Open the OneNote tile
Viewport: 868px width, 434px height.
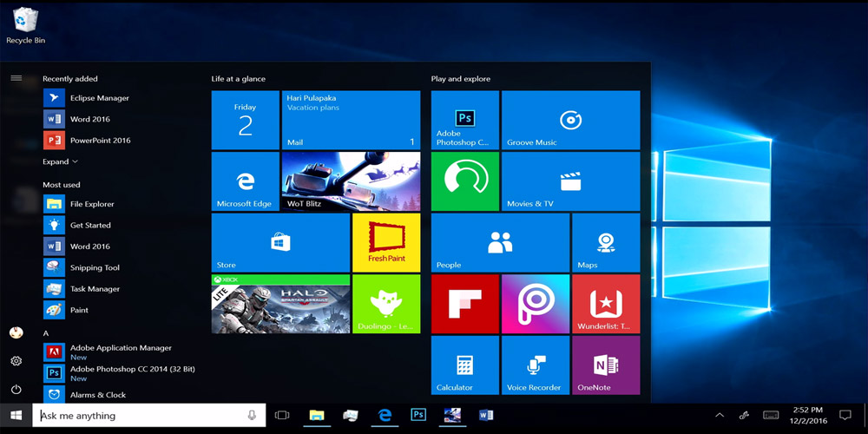pos(606,365)
